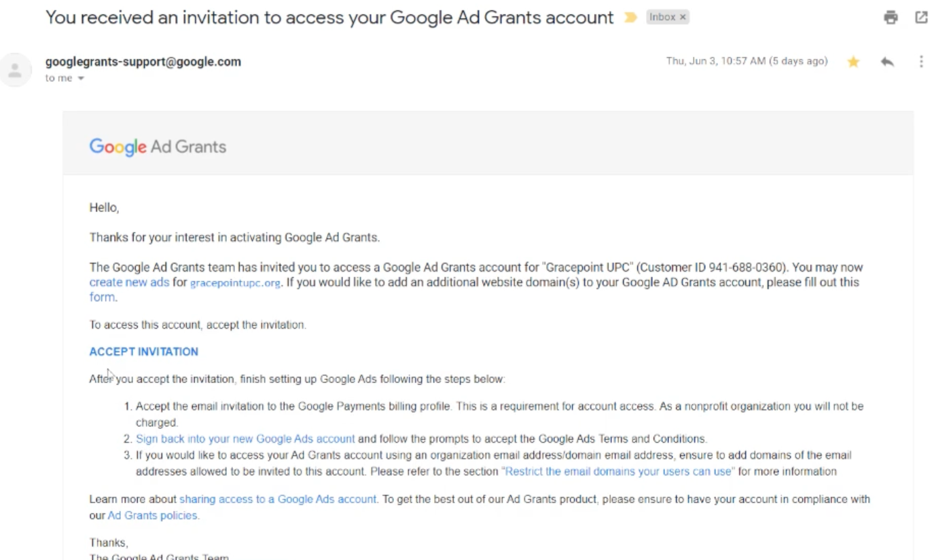The image size is (934, 560).
Task: Toggle the yellow star on this email
Action: pyautogui.click(x=853, y=62)
